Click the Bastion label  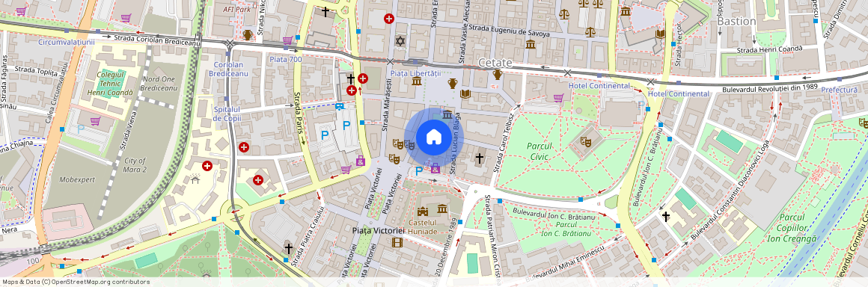[x=737, y=21]
